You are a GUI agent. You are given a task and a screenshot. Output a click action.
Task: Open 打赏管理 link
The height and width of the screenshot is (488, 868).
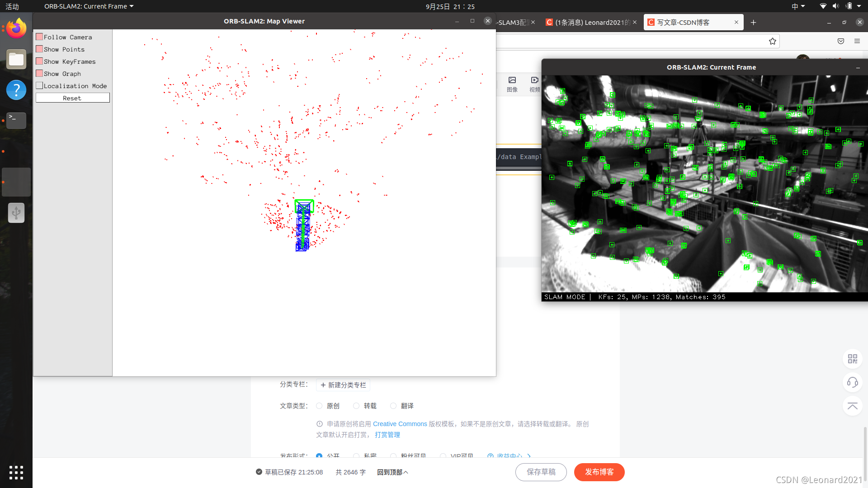(x=387, y=435)
